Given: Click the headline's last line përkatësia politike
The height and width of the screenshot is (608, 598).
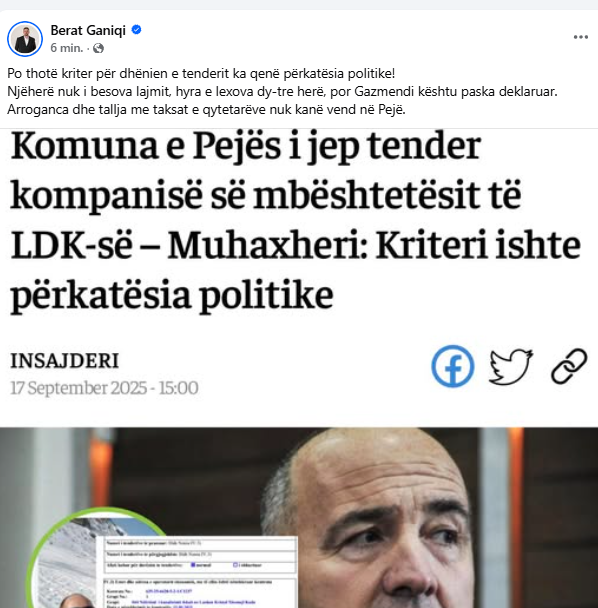Looking at the screenshot, I should 172,295.
